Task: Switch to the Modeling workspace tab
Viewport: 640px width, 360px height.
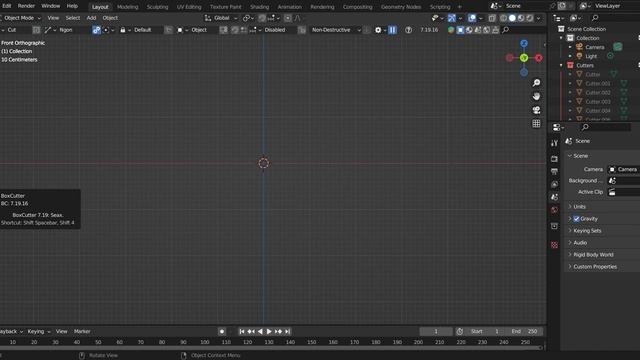Action: click(x=127, y=7)
